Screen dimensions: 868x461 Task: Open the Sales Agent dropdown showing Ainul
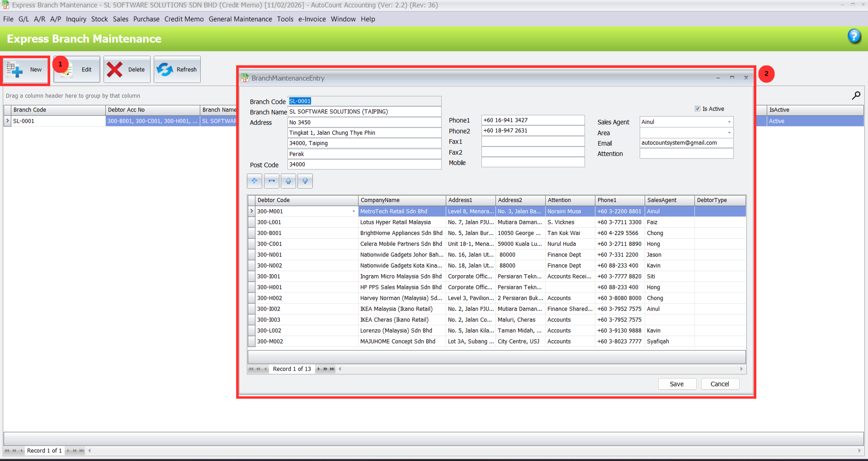[x=728, y=122]
